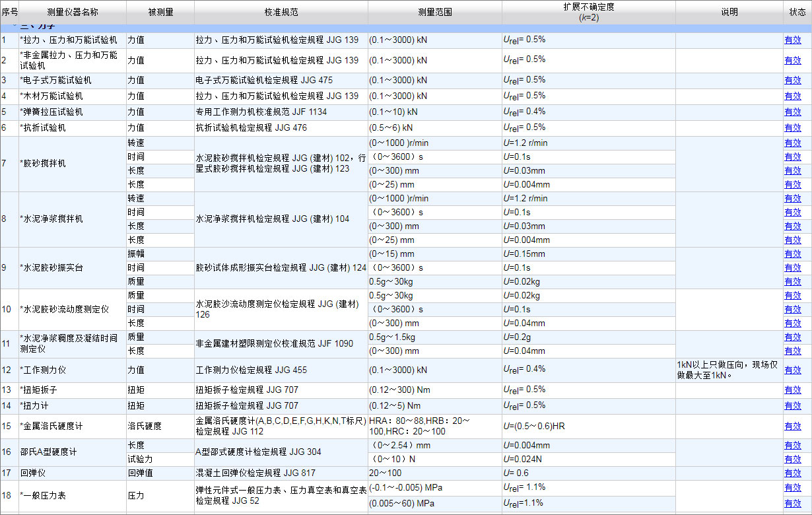Click the U=(0.5~0.6)HR uncertainty cell

click(588, 427)
